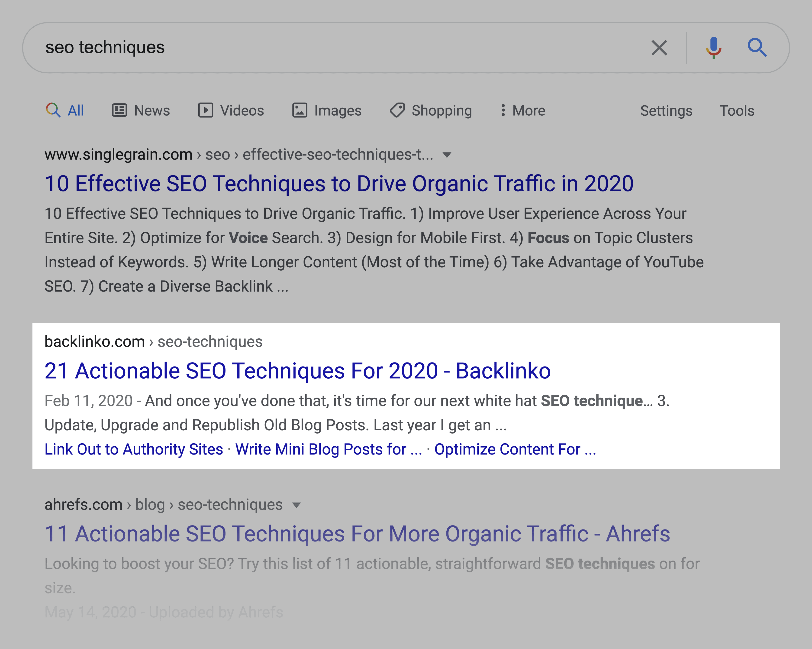Open the 11 Actionable SEO Techniques Ahrefs result
812x649 pixels.
358,534
